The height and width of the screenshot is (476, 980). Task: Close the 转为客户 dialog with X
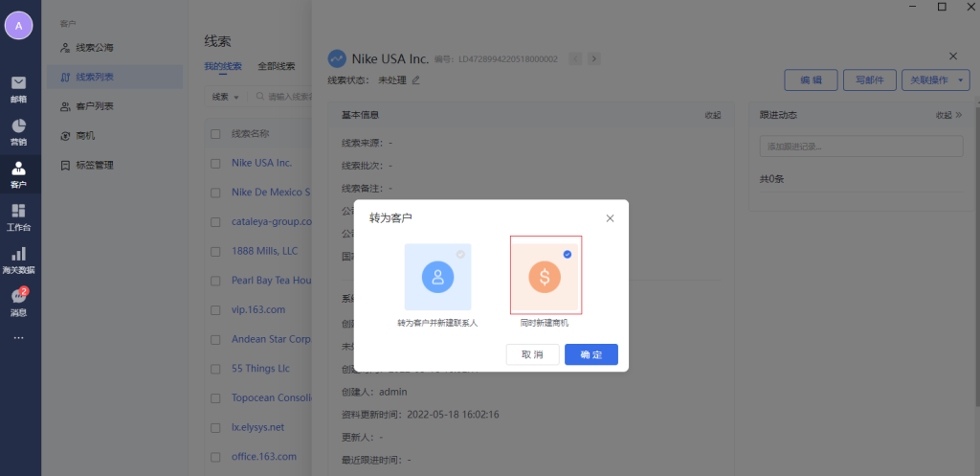610,218
